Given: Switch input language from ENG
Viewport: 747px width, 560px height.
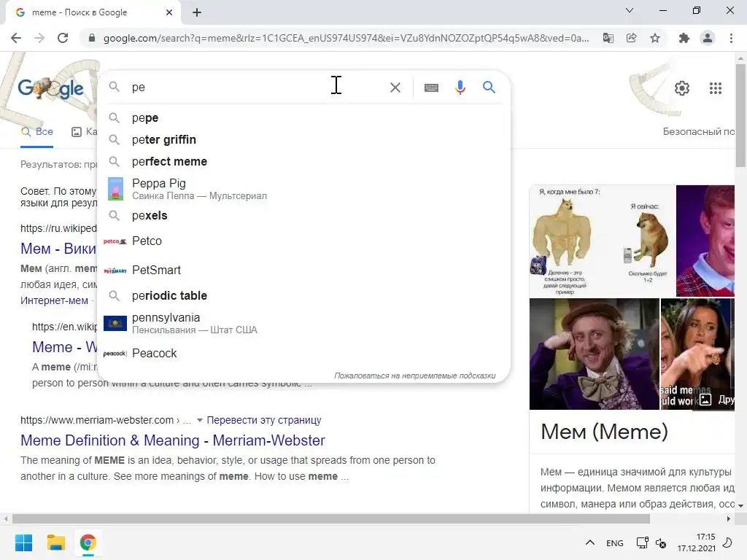Looking at the screenshot, I should tap(614, 542).
